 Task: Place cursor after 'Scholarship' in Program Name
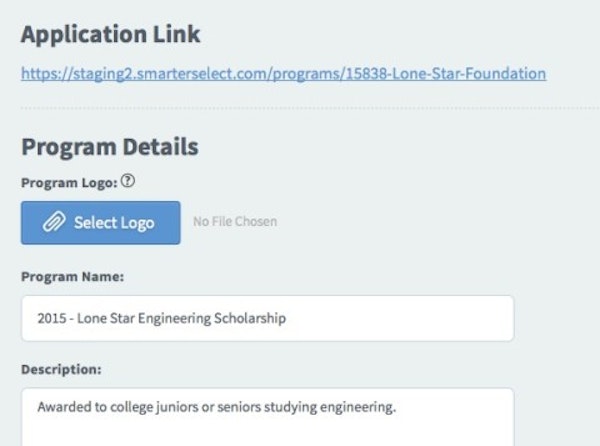tap(287, 320)
